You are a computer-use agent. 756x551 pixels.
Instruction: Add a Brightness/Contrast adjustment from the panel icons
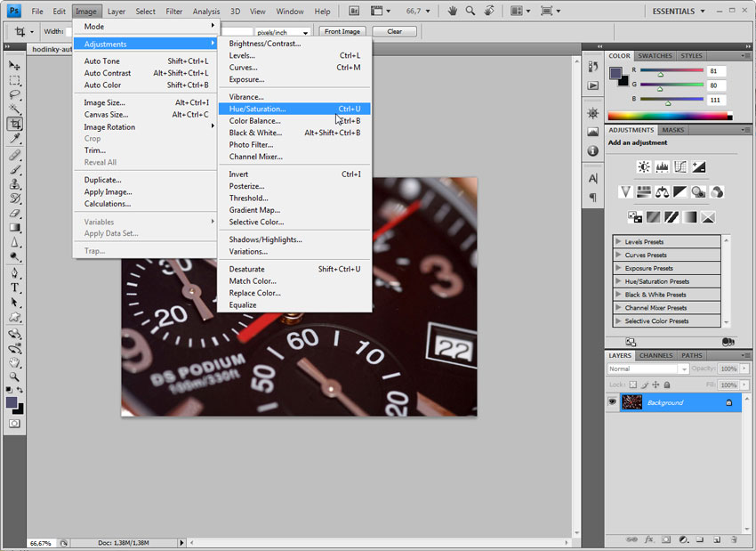click(x=643, y=166)
